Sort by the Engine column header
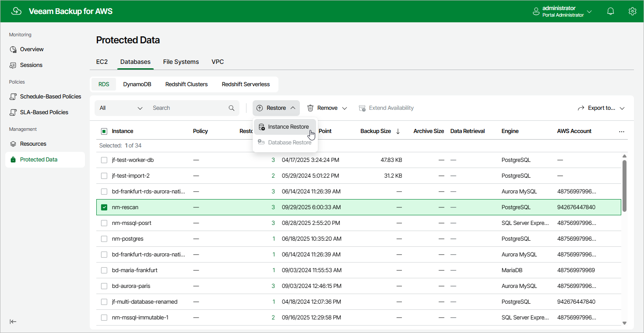This screenshot has height=333, width=644. tap(510, 131)
